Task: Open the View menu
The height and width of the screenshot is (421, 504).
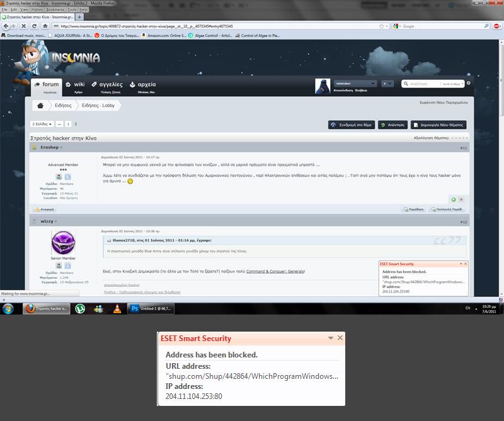Action: [24, 9]
